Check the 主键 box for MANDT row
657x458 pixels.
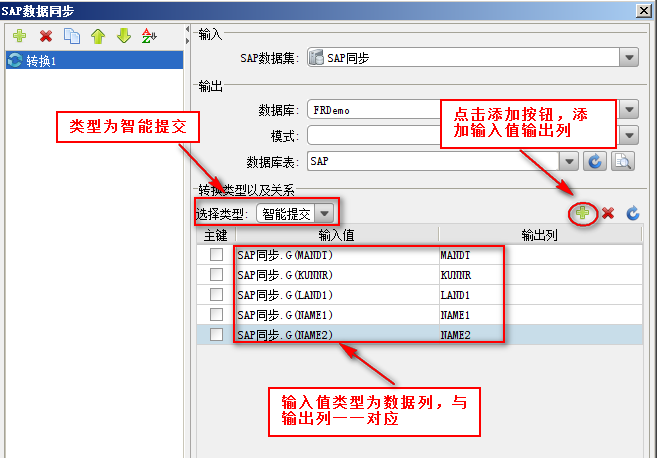coord(216,254)
